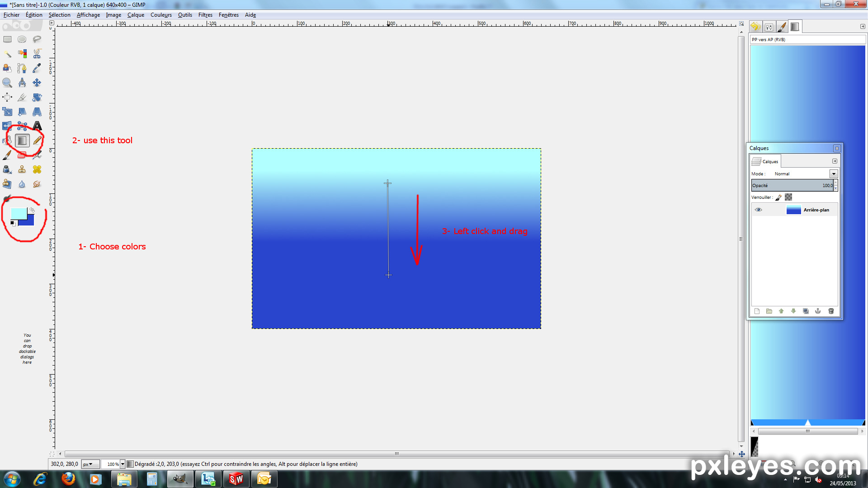Toggle Quick Mask at canvas bottom-left corner
The image size is (868, 488).
tap(52, 454)
